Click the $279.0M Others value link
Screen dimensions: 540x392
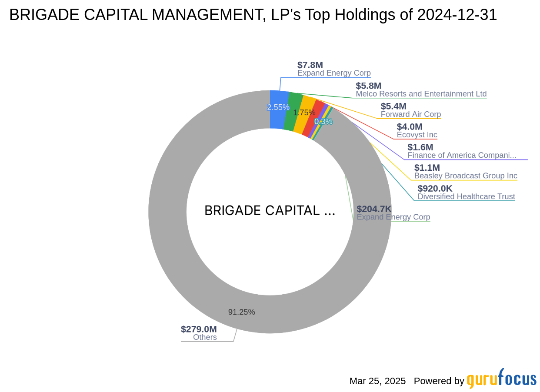click(x=198, y=329)
